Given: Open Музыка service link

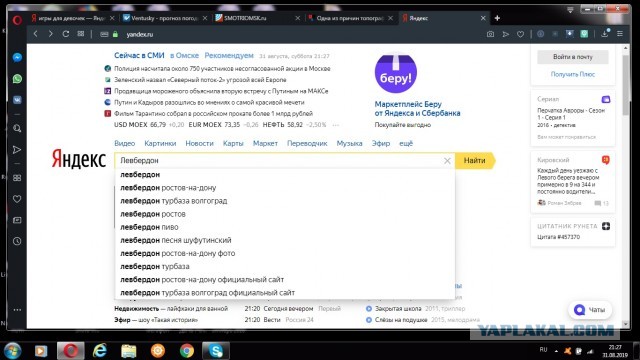Looking at the screenshot, I should coord(349,143).
